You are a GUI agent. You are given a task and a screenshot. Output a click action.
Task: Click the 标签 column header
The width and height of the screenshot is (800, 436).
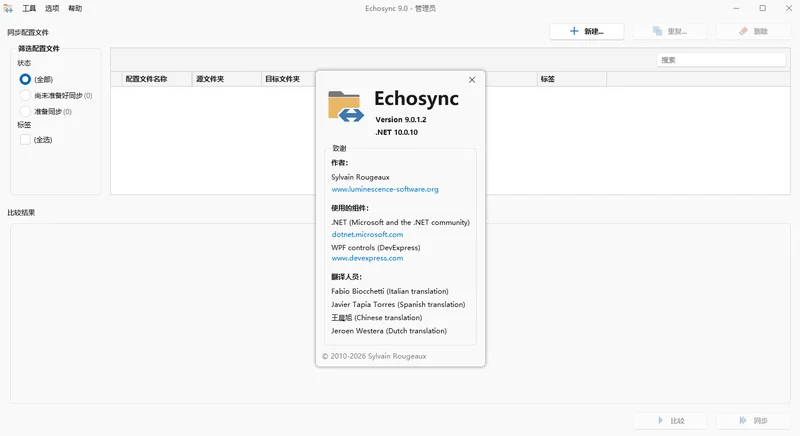click(572, 79)
